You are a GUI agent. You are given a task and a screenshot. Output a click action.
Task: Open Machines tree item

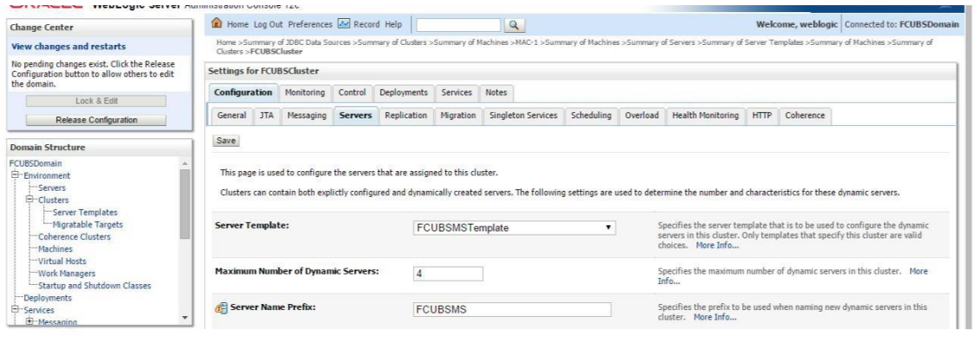tap(55, 249)
